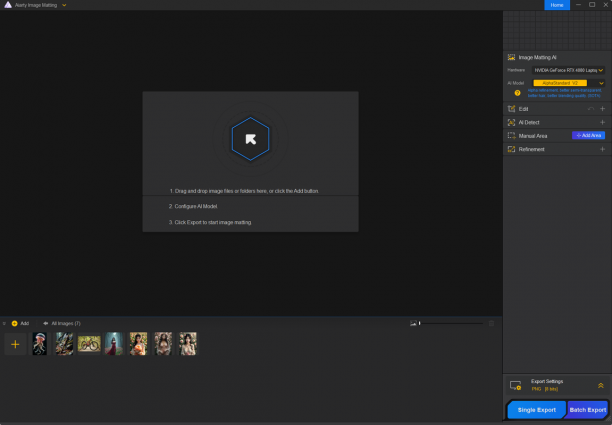Click the Edit section pencil icon
The width and height of the screenshot is (612, 425).
511,109
